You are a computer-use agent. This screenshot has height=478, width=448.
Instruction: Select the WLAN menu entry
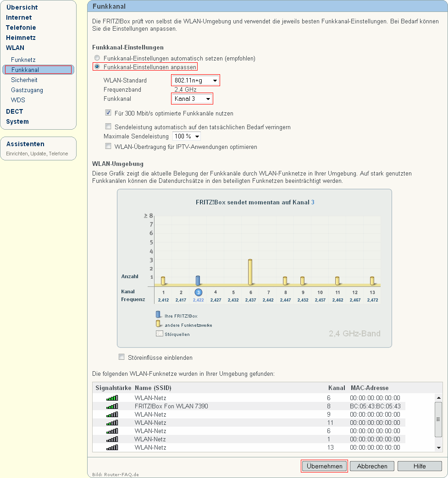pos(15,48)
